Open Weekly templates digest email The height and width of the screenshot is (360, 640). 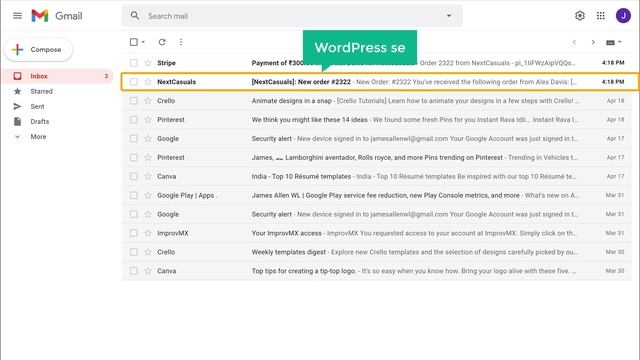pyautogui.click(x=376, y=252)
